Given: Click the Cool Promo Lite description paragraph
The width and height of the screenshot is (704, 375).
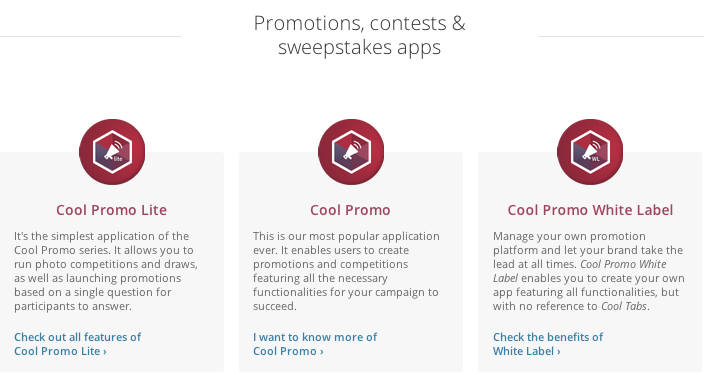Looking at the screenshot, I should [106, 271].
